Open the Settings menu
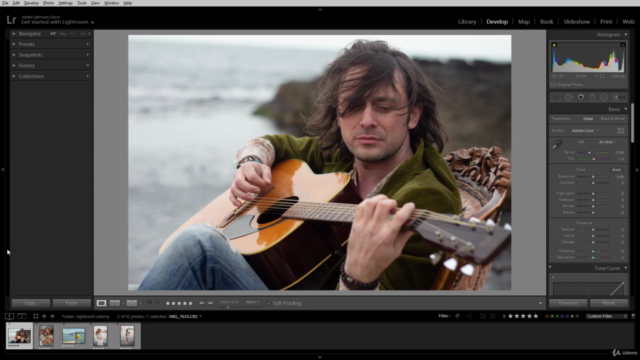The width and height of the screenshot is (640, 360). 65,3
